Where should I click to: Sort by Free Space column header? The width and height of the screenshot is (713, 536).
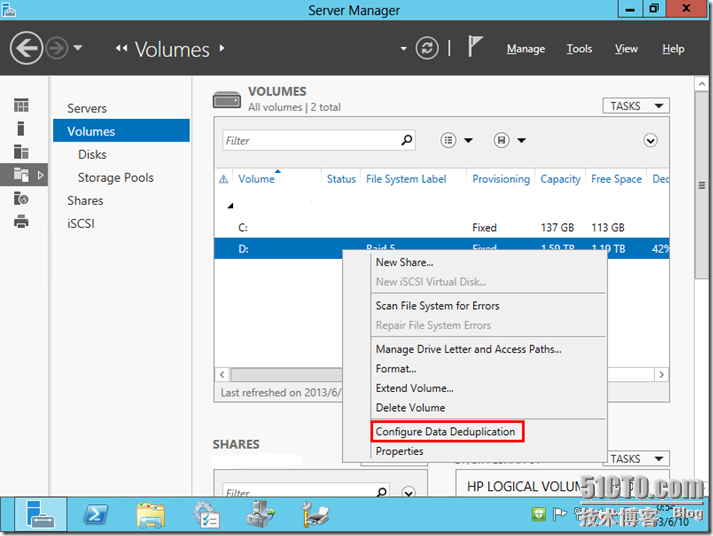616,179
